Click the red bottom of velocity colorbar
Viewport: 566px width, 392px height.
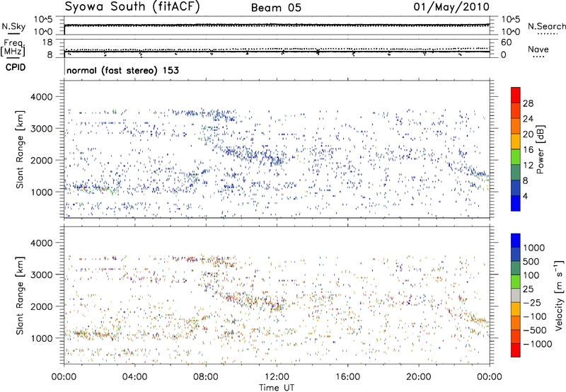(x=516, y=350)
